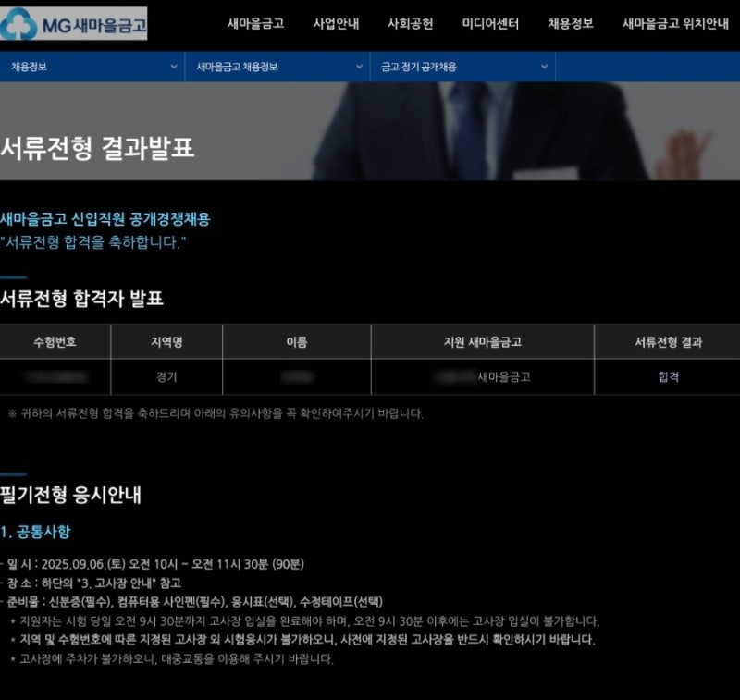
Task: Click the 장소 고사장 안내 참고 line
Action: [91, 583]
